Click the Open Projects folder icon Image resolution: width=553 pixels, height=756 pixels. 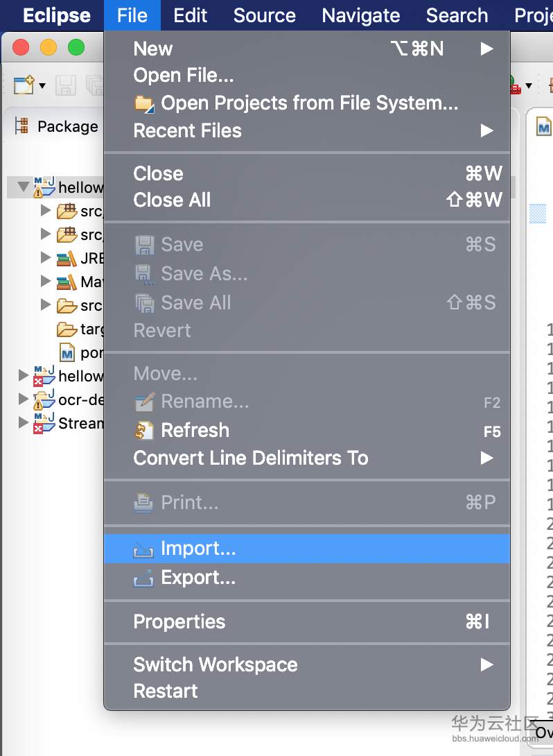pos(144,104)
